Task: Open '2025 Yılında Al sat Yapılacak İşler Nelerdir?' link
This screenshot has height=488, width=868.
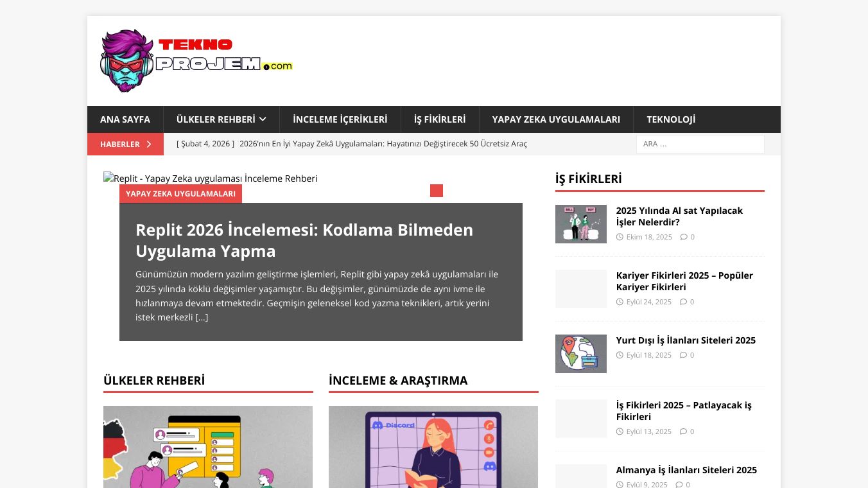Action: 679,216
